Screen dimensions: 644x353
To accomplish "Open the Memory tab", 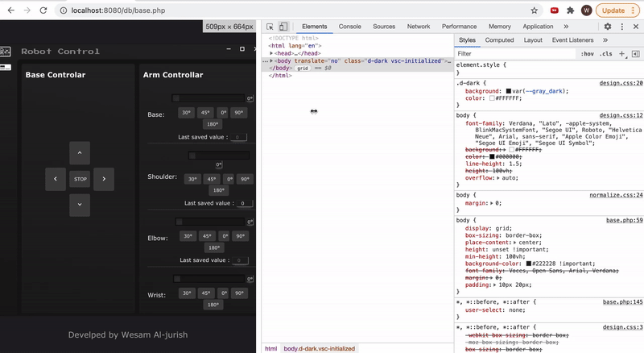I will [499, 27].
